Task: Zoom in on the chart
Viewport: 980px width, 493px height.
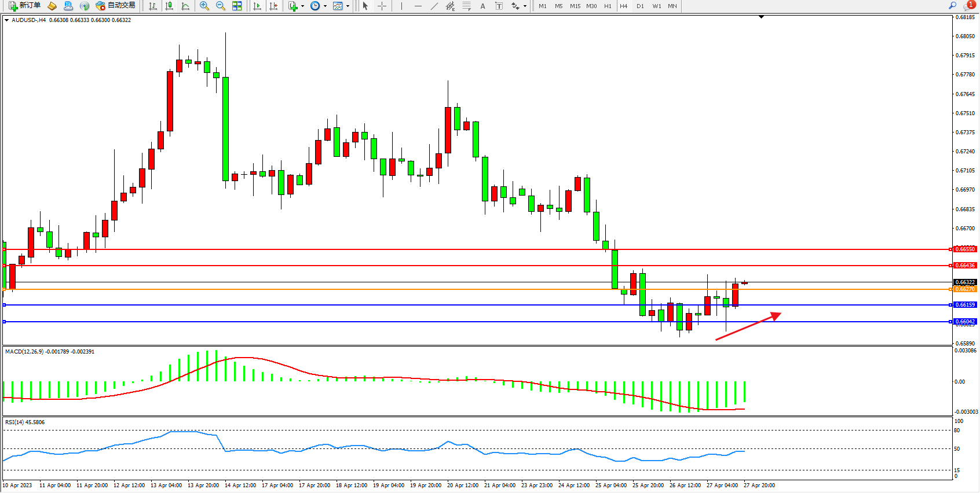Action: pyautogui.click(x=204, y=6)
